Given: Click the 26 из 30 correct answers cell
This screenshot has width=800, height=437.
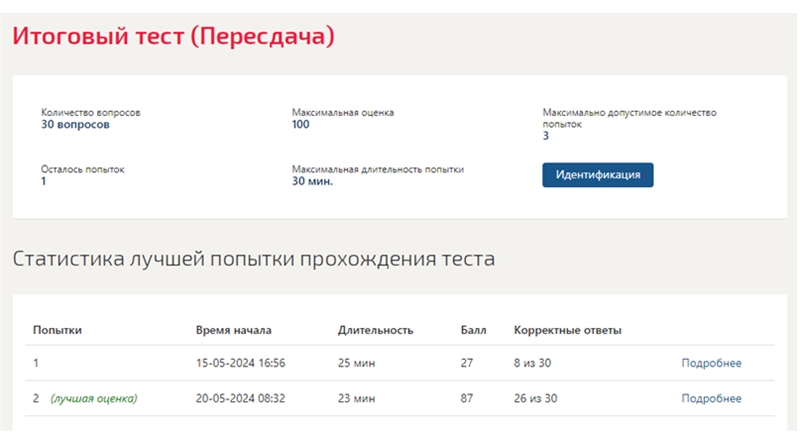Looking at the screenshot, I should coord(535,398).
